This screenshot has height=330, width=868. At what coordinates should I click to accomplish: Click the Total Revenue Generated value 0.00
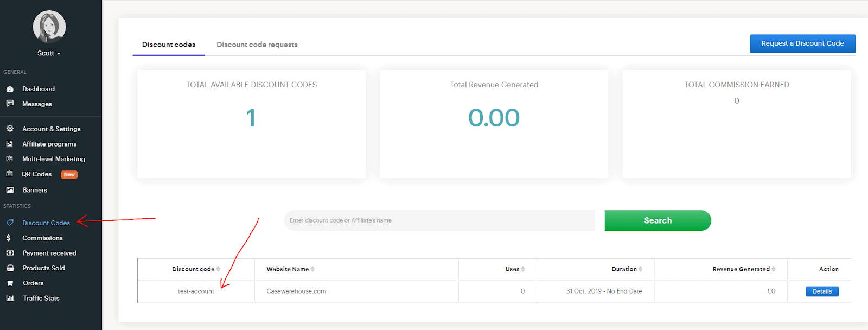[x=494, y=118]
